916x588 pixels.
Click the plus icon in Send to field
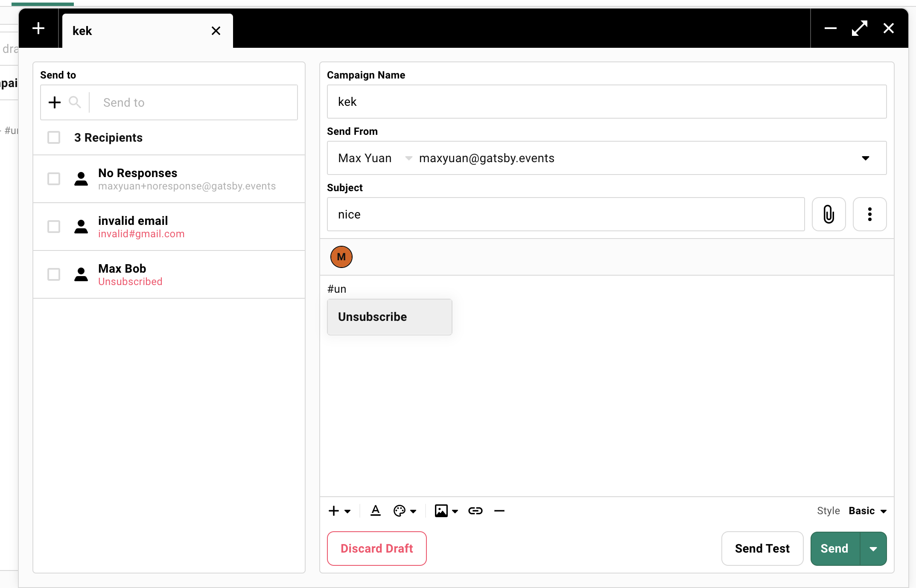coord(55,102)
